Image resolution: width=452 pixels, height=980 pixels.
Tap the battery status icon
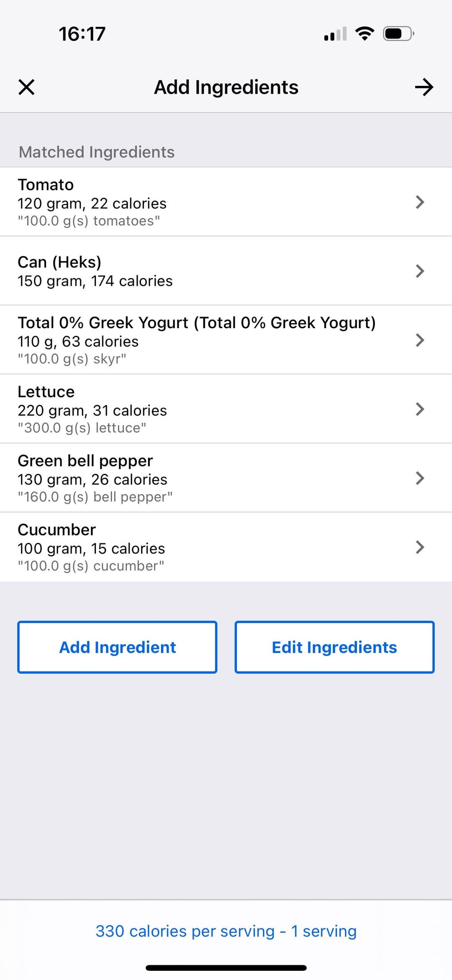point(398,33)
